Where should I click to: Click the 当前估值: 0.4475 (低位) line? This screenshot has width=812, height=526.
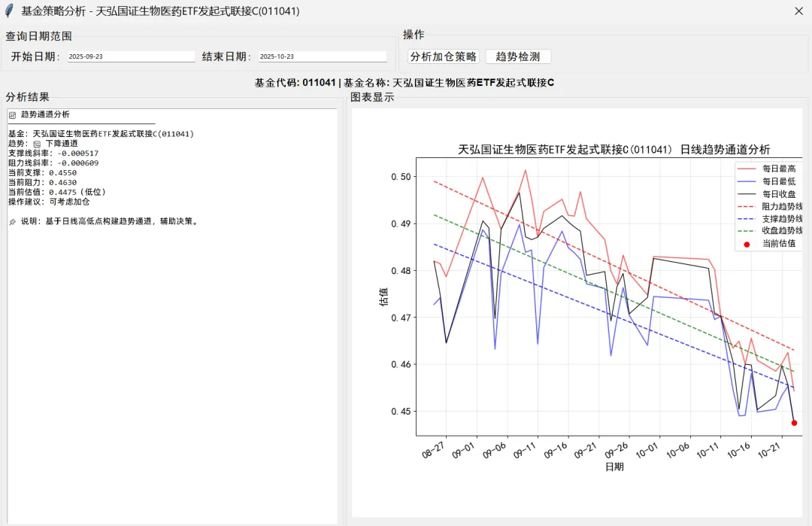pos(57,192)
